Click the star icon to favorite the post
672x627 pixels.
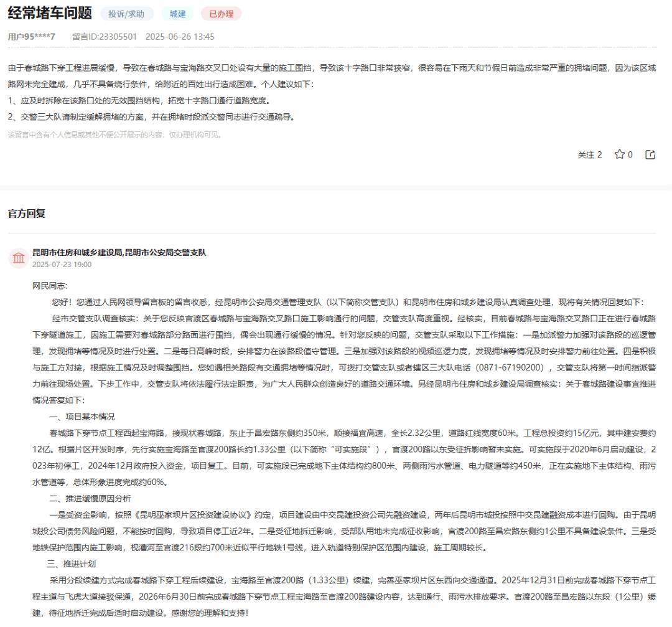[620, 154]
